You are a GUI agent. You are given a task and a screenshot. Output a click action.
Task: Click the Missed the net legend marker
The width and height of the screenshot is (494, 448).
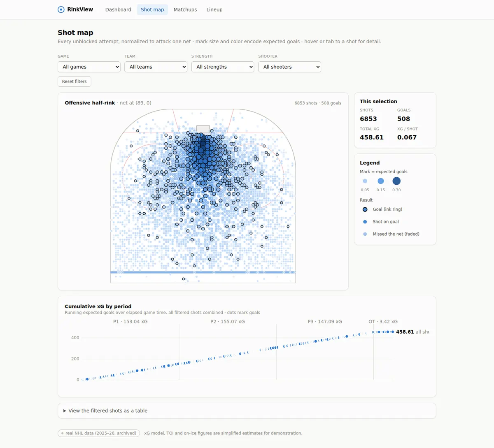(365, 234)
